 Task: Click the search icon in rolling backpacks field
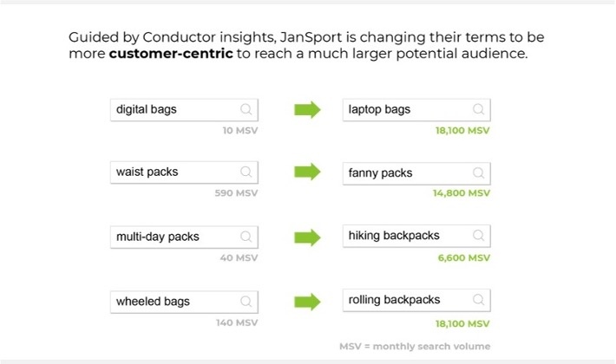pyautogui.click(x=478, y=301)
